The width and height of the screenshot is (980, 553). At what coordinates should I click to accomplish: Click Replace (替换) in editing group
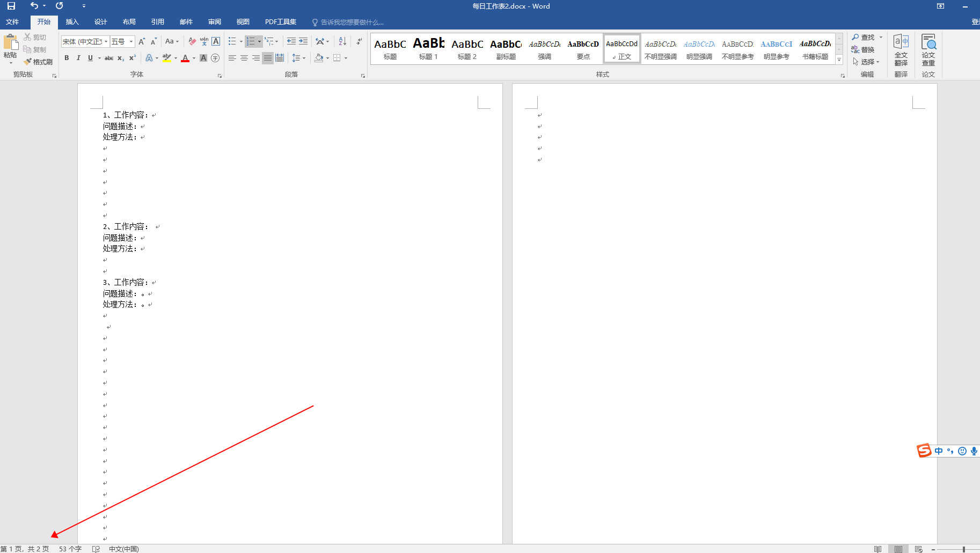point(863,49)
